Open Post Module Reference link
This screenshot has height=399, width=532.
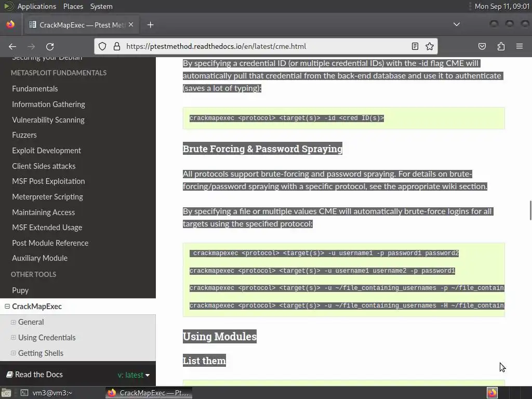click(50, 243)
